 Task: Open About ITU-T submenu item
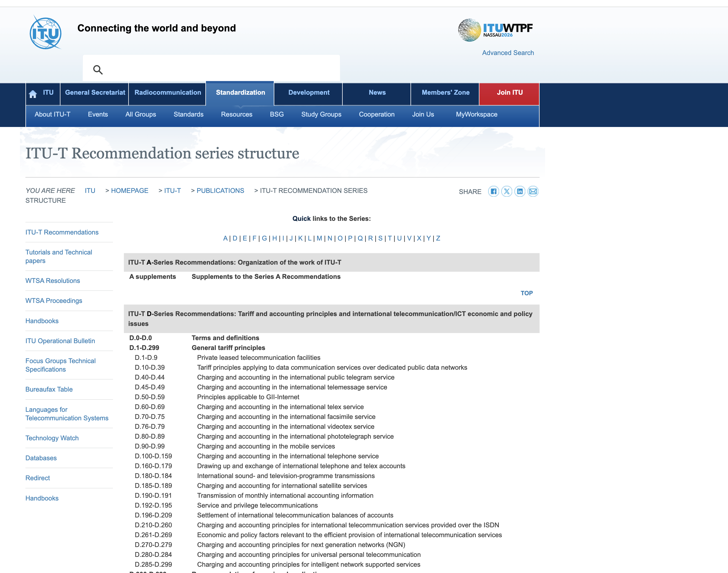click(53, 114)
